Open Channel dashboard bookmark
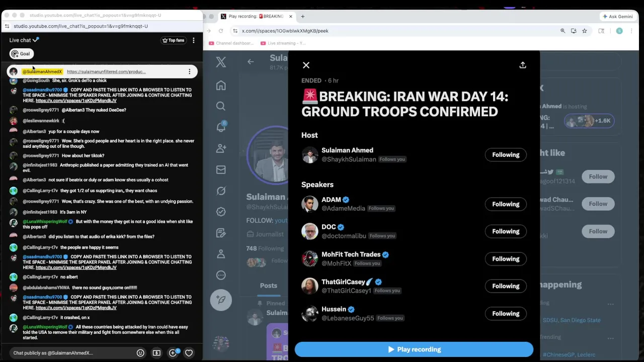The image size is (644, 362). pos(231,43)
